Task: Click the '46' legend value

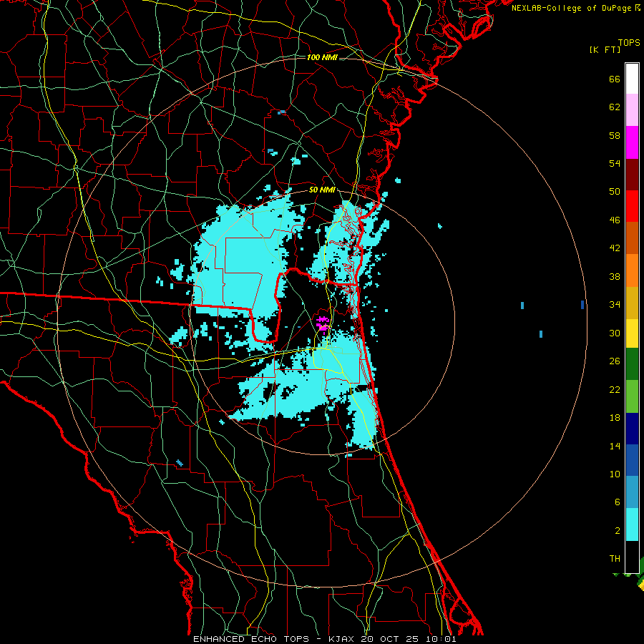Action: [615, 220]
